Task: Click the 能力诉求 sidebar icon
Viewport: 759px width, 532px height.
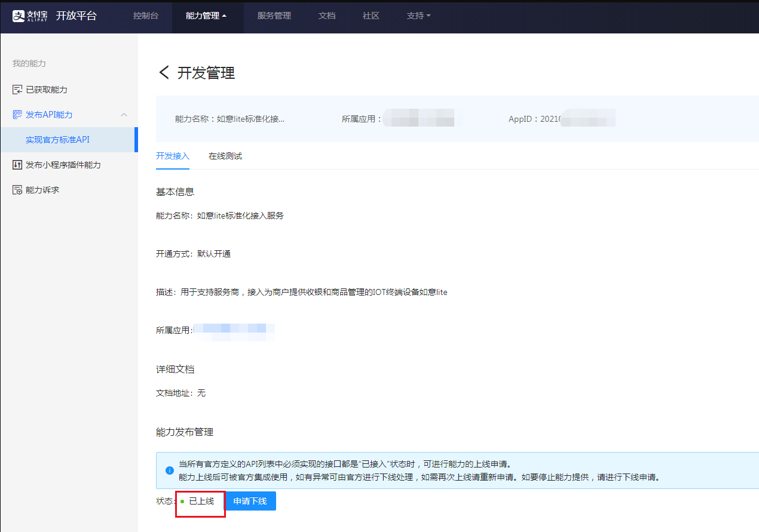Action: (x=17, y=190)
